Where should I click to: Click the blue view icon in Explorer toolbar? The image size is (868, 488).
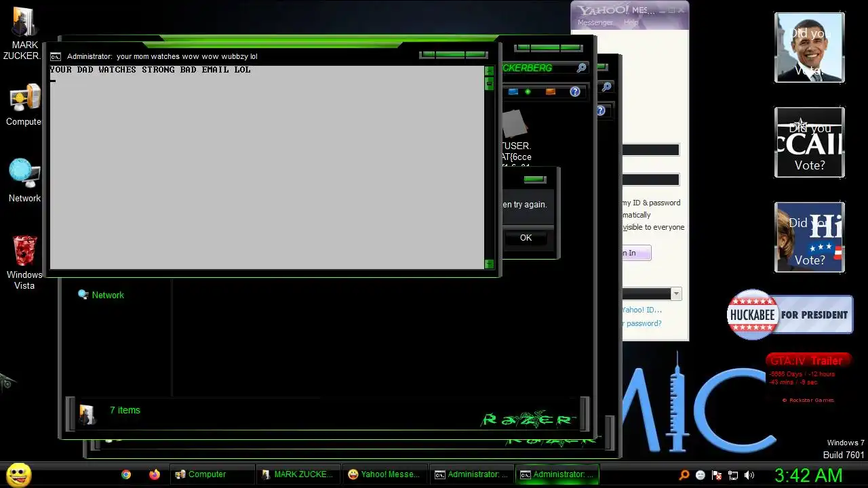pyautogui.click(x=513, y=91)
